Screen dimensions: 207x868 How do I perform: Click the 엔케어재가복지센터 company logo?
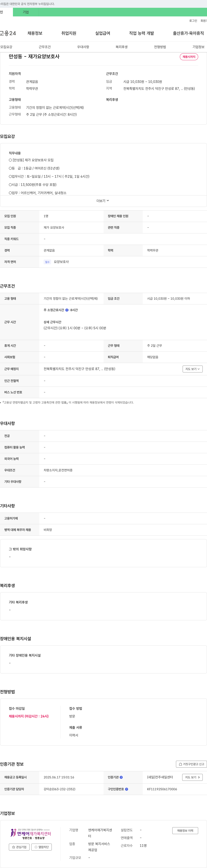click(30, 834)
